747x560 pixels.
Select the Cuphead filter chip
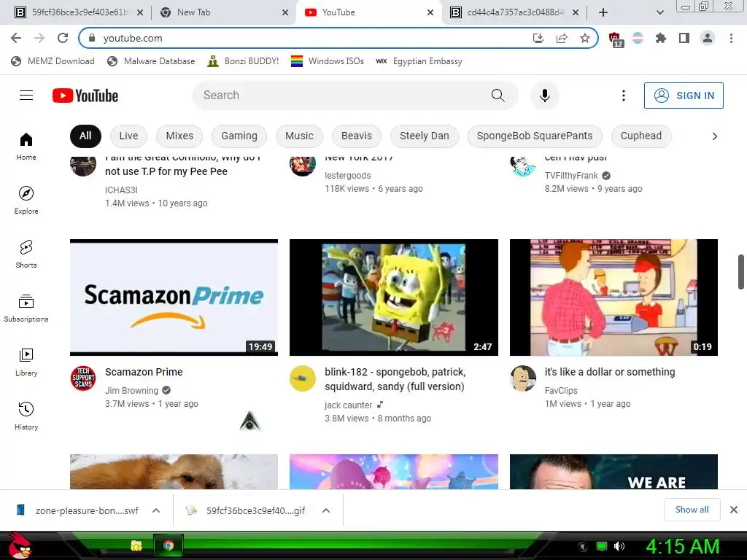tap(641, 136)
